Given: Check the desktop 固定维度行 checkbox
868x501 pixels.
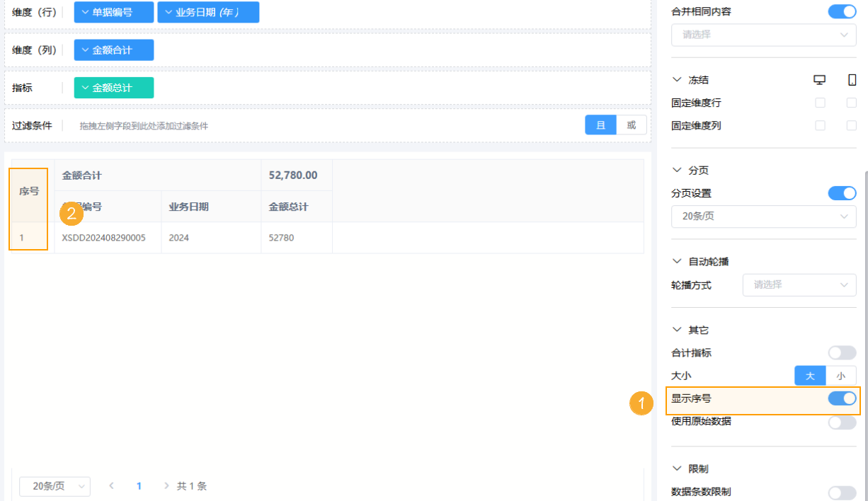Looking at the screenshot, I should pos(820,103).
